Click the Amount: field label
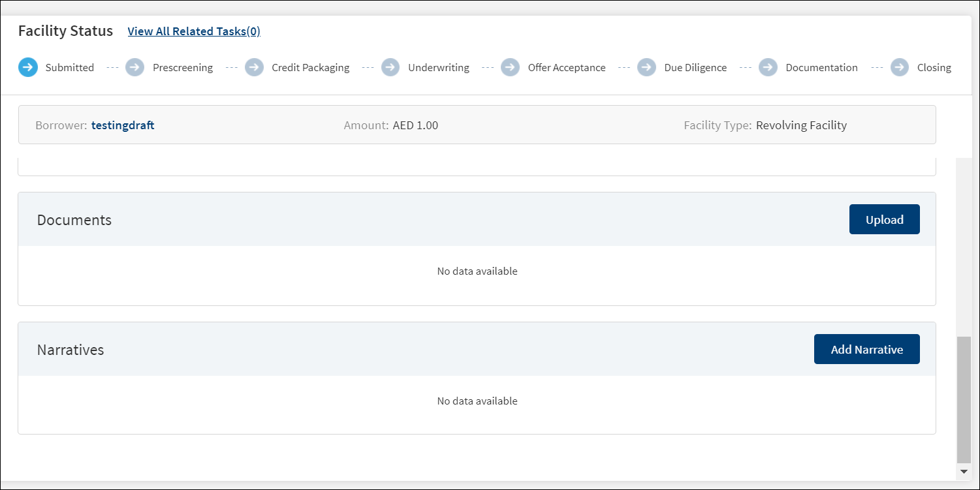The width and height of the screenshot is (980, 490). pyautogui.click(x=366, y=125)
